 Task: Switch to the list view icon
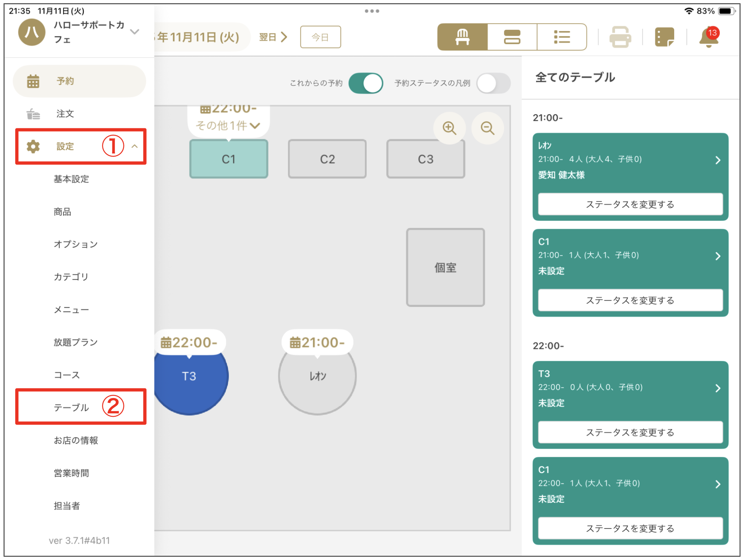(x=562, y=37)
